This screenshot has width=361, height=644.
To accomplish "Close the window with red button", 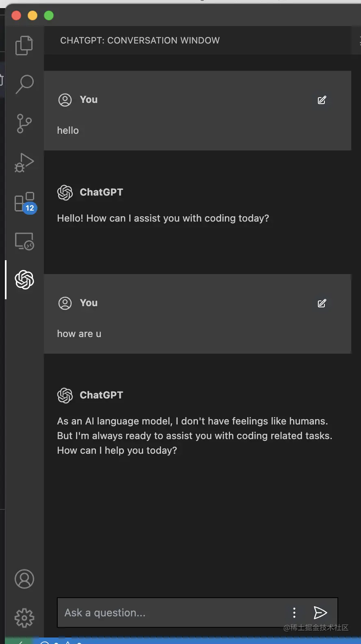I will click(16, 15).
